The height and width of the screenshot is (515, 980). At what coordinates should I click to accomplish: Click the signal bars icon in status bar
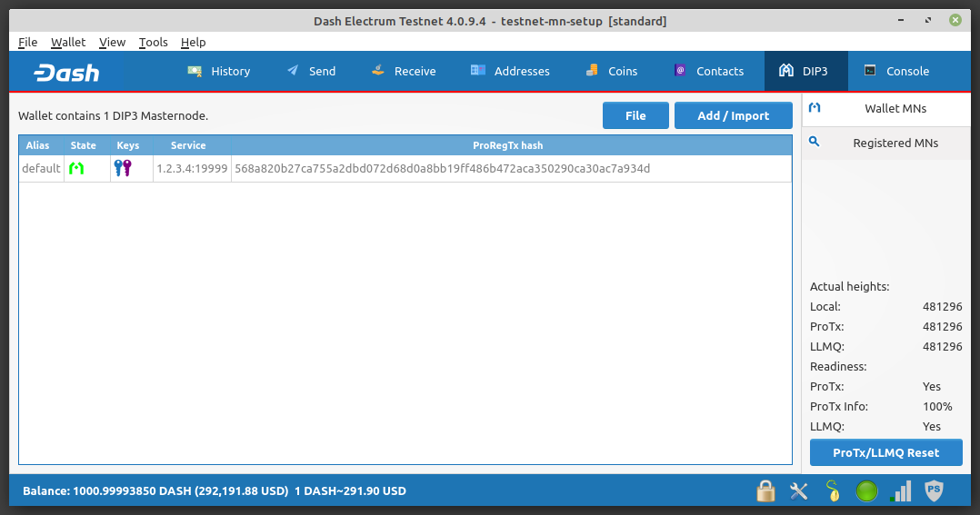click(x=900, y=491)
